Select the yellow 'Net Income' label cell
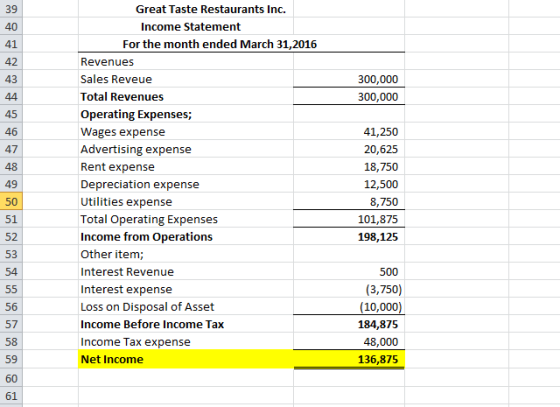 pos(186,359)
